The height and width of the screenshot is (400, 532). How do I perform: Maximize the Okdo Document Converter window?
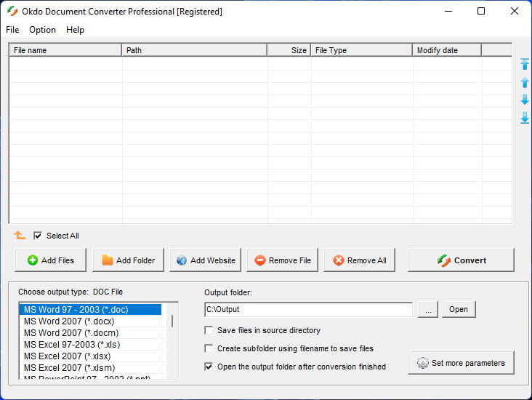[481, 11]
